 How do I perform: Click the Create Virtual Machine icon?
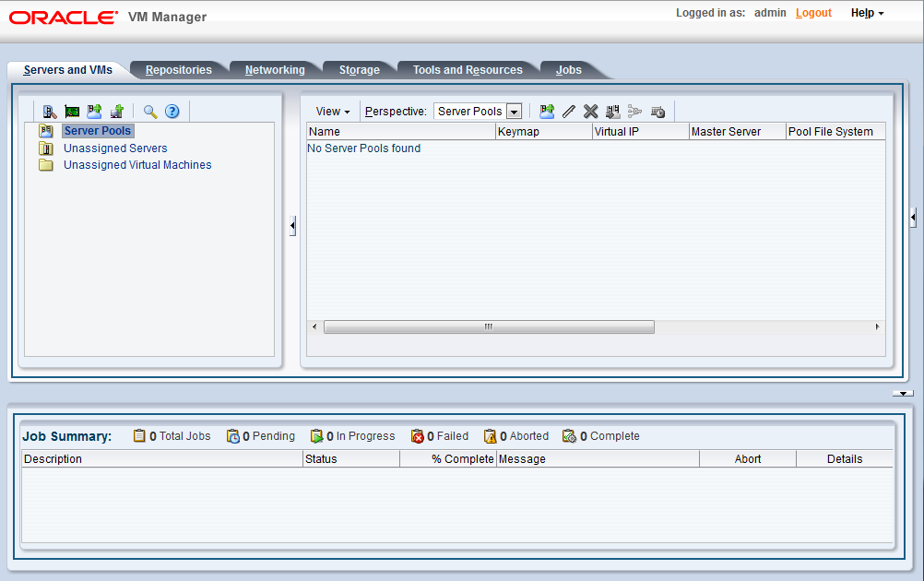pyautogui.click(x=117, y=111)
